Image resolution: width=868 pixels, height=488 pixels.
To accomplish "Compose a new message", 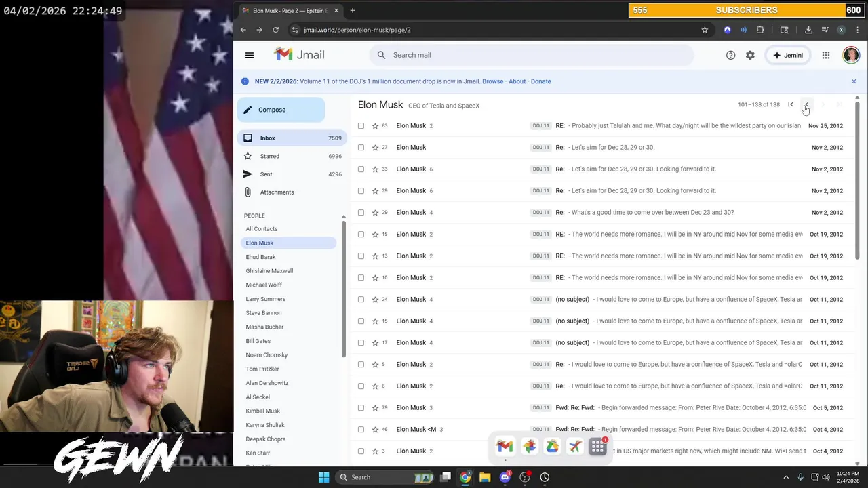I will coord(281,110).
